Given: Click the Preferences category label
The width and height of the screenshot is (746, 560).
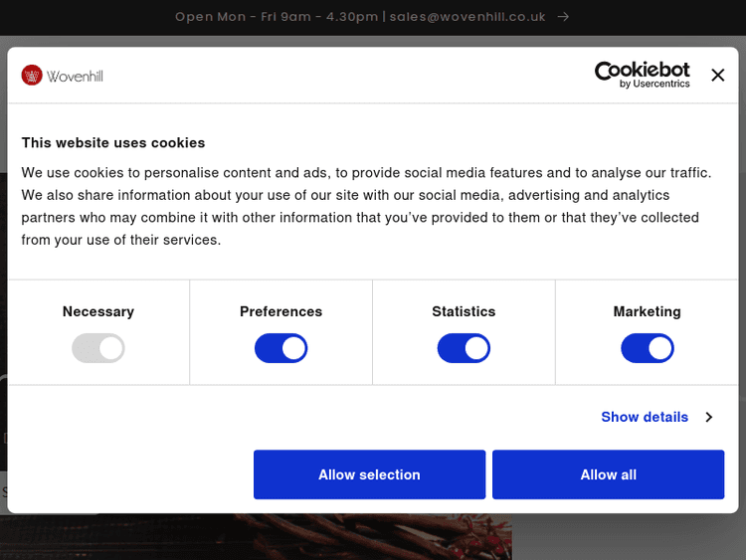Looking at the screenshot, I should (280, 311).
